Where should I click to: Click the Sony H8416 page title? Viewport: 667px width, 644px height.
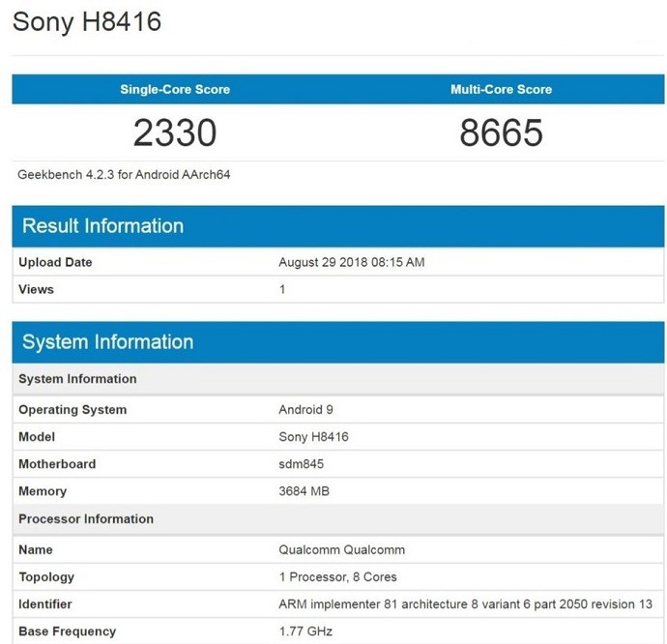(87, 21)
